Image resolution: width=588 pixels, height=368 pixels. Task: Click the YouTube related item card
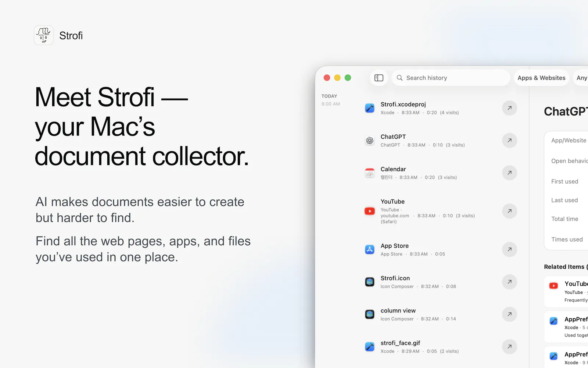566,291
